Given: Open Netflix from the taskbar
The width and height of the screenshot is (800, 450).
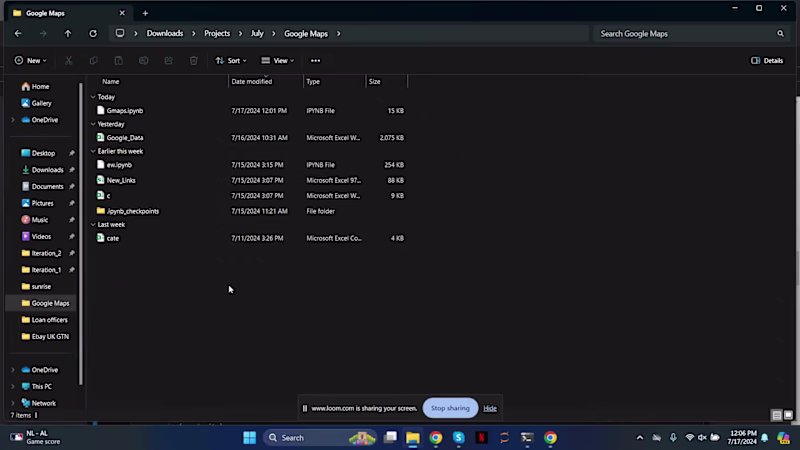Looking at the screenshot, I should [481, 438].
